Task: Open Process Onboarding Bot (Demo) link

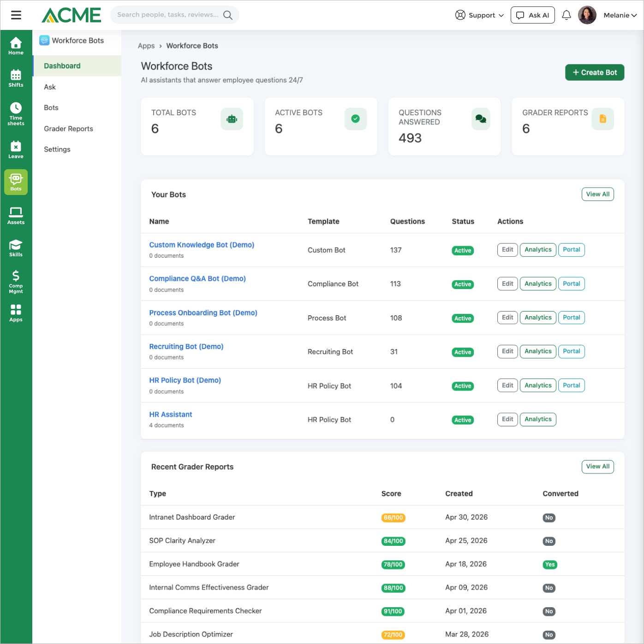Action: (203, 313)
